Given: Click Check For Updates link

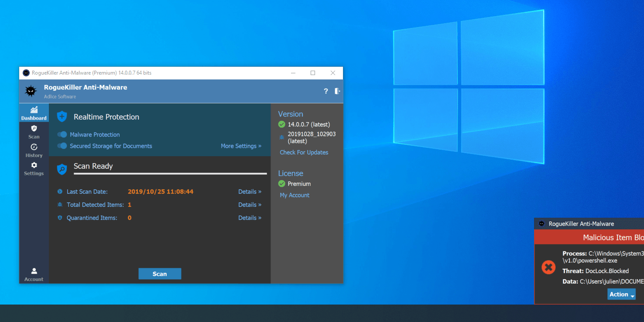Looking at the screenshot, I should tap(304, 152).
